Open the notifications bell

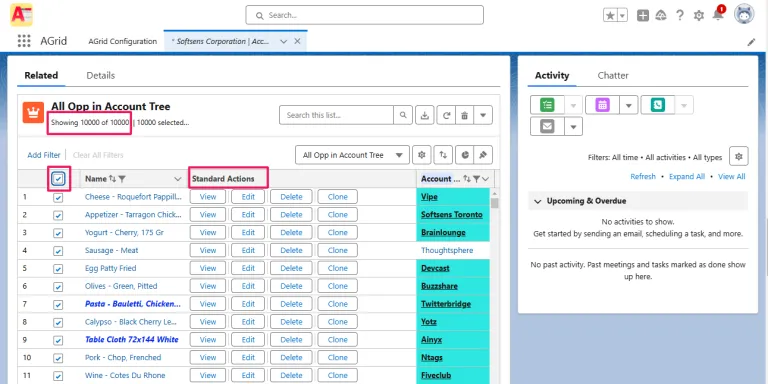click(x=718, y=15)
